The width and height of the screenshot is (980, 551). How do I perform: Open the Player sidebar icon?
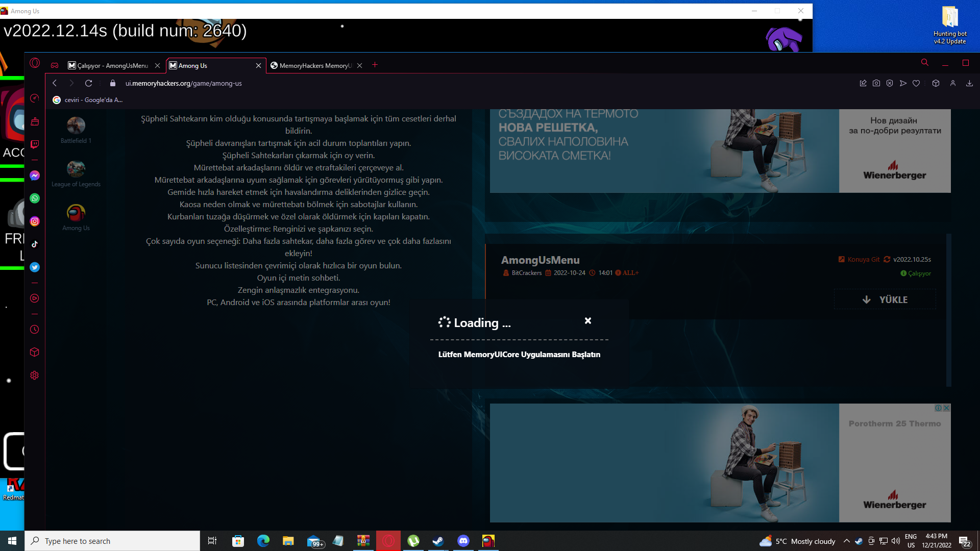[35, 298]
